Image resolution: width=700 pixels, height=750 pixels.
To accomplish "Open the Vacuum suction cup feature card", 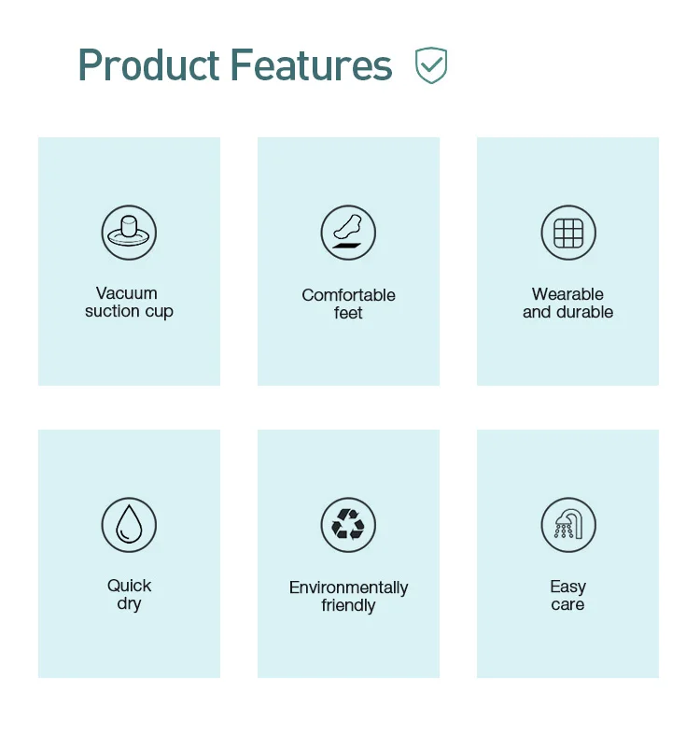I will (x=129, y=262).
